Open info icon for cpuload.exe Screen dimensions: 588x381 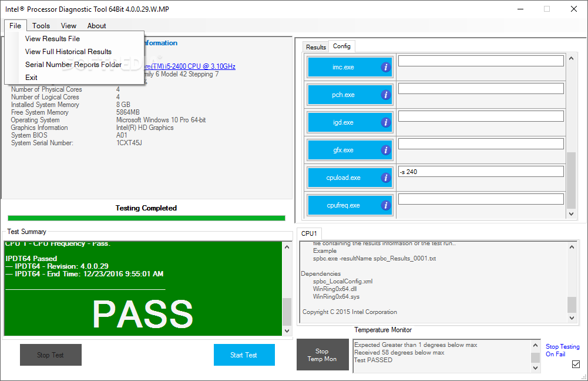click(x=385, y=178)
